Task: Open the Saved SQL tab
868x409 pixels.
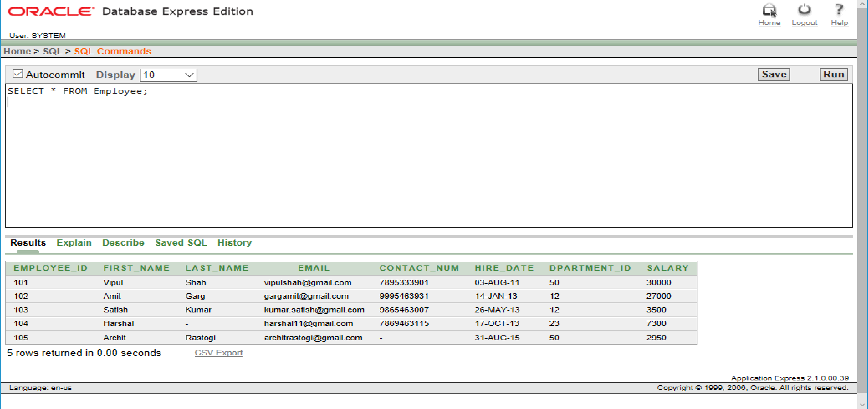Action: click(181, 243)
